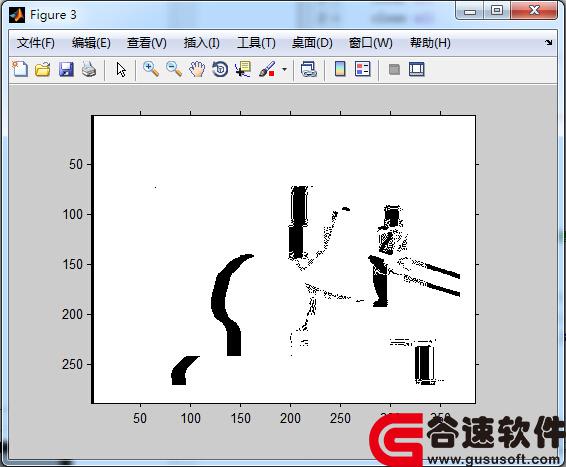Activate the Rotate 3D tool

point(220,69)
